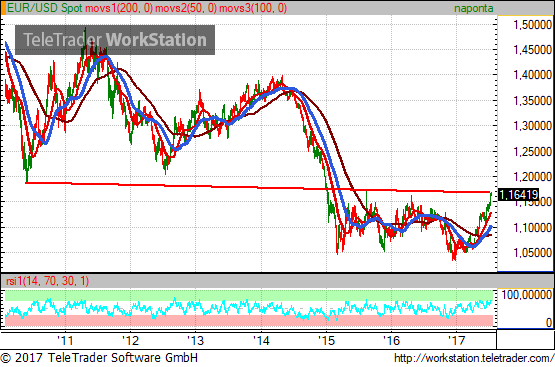
Task: Click the '16 year marker on time axis
Action: click(x=391, y=341)
